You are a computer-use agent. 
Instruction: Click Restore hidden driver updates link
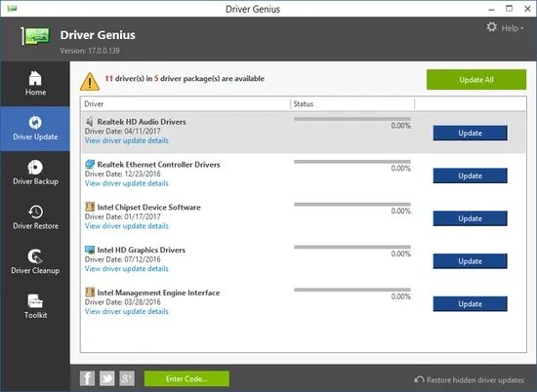click(x=475, y=380)
